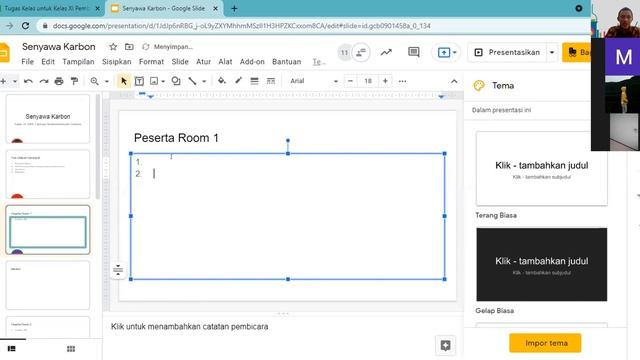Image resolution: width=640 pixels, height=360 pixels.
Task: Switch to grid view
Action: 71,349
